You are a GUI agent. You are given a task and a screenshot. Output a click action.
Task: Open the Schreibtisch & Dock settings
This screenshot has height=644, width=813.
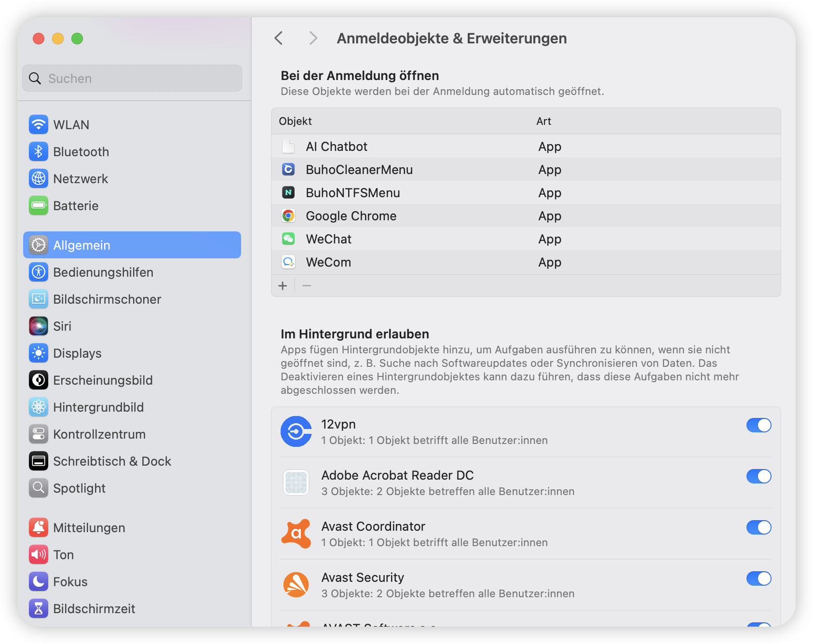tap(132, 461)
